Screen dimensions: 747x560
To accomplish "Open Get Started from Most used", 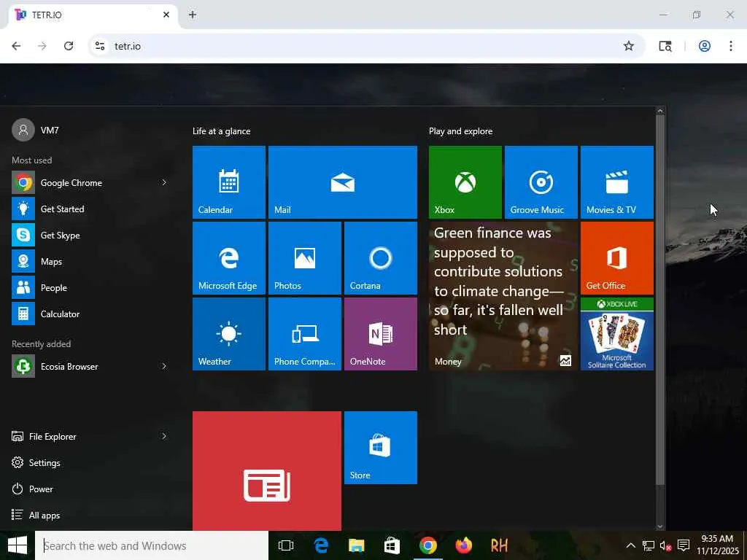I will [x=90, y=209].
